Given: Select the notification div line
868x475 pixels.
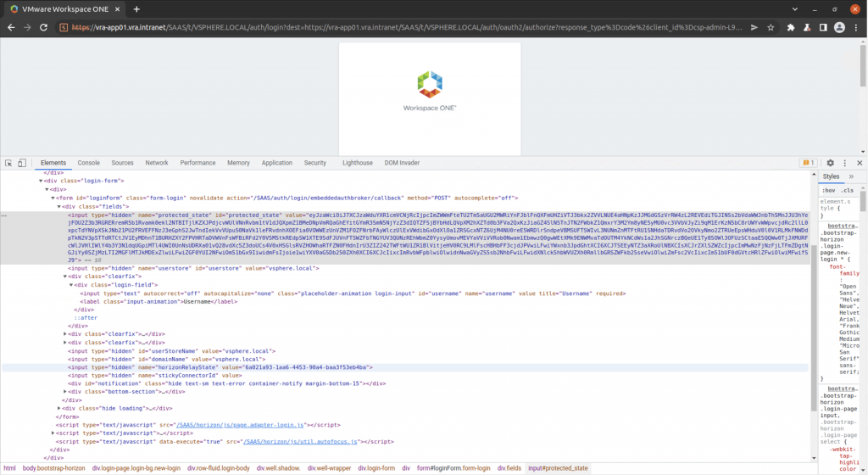Looking at the screenshot, I should (227, 383).
